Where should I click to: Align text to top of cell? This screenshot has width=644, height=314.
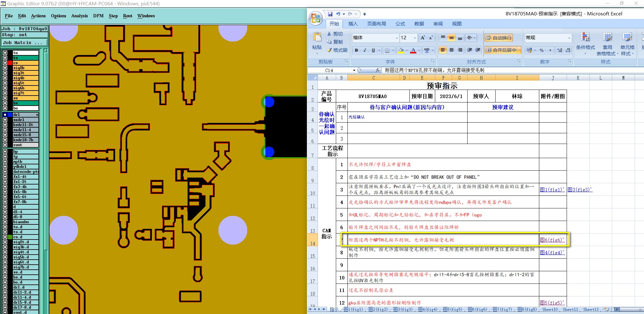[443, 38]
